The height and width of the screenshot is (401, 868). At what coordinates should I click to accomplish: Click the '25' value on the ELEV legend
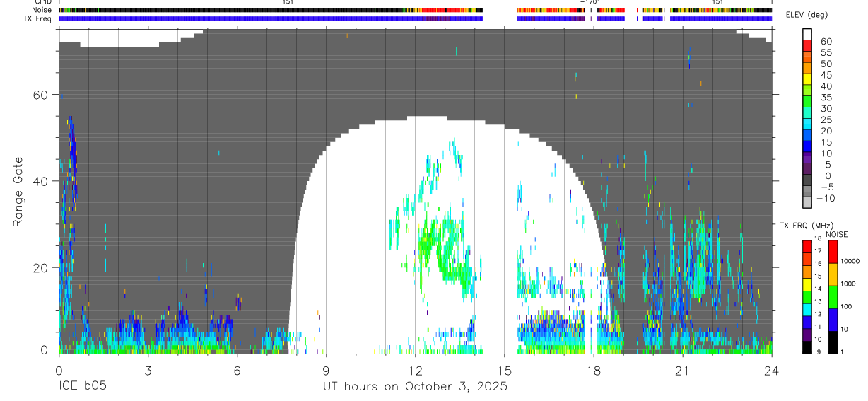[826, 120]
